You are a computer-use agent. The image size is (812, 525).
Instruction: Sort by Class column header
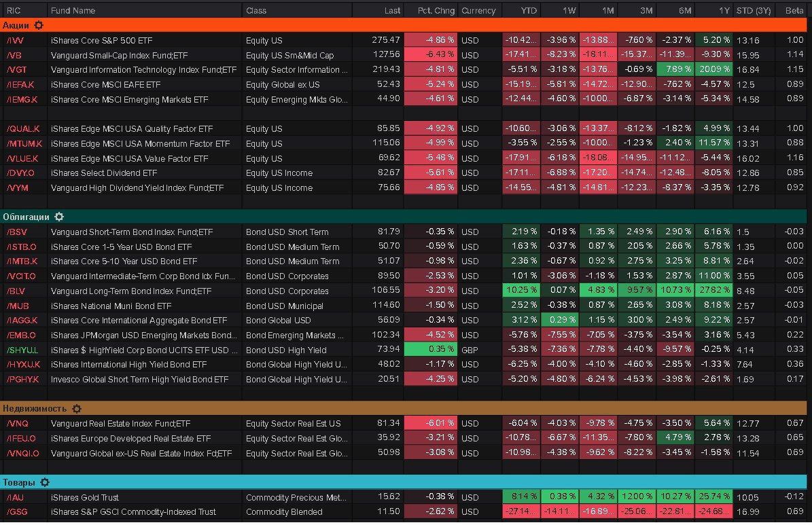click(x=255, y=10)
